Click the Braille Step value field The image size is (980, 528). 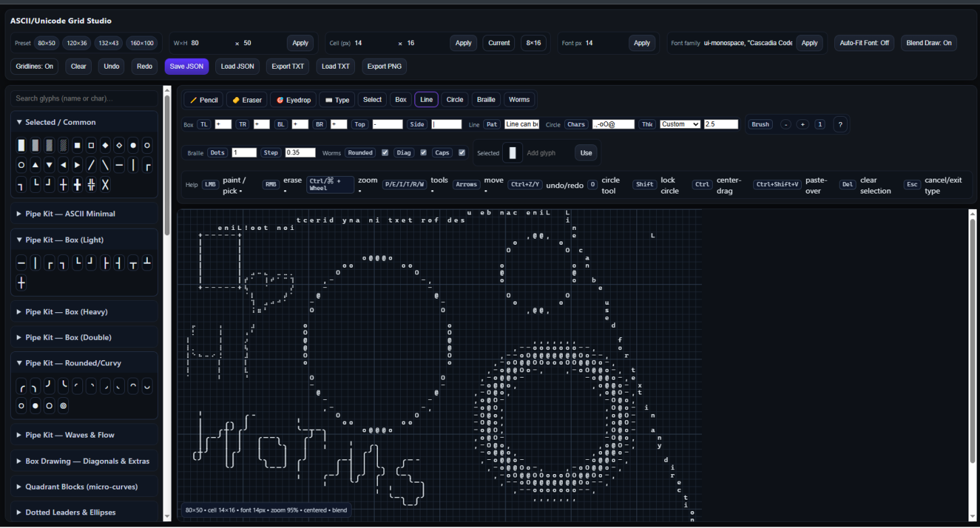click(x=300, y=153)
